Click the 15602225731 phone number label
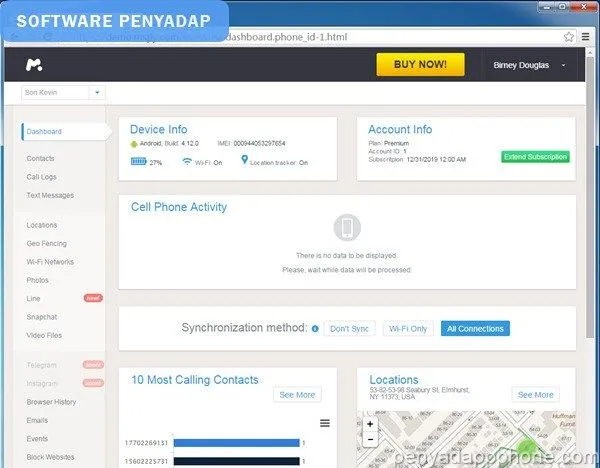This screenshot has height=468, width=600. [147, 461]
